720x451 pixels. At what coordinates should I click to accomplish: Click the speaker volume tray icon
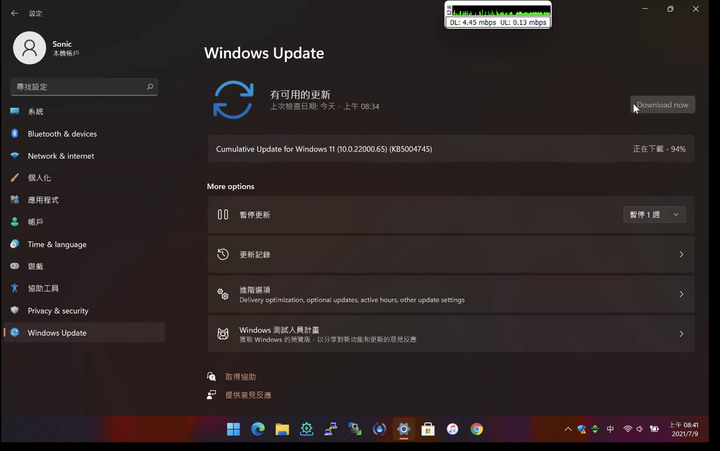pos(640,429)
